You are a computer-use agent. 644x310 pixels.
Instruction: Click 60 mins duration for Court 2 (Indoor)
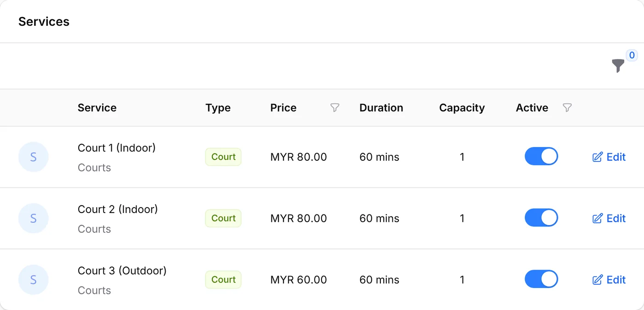(379, 219)
